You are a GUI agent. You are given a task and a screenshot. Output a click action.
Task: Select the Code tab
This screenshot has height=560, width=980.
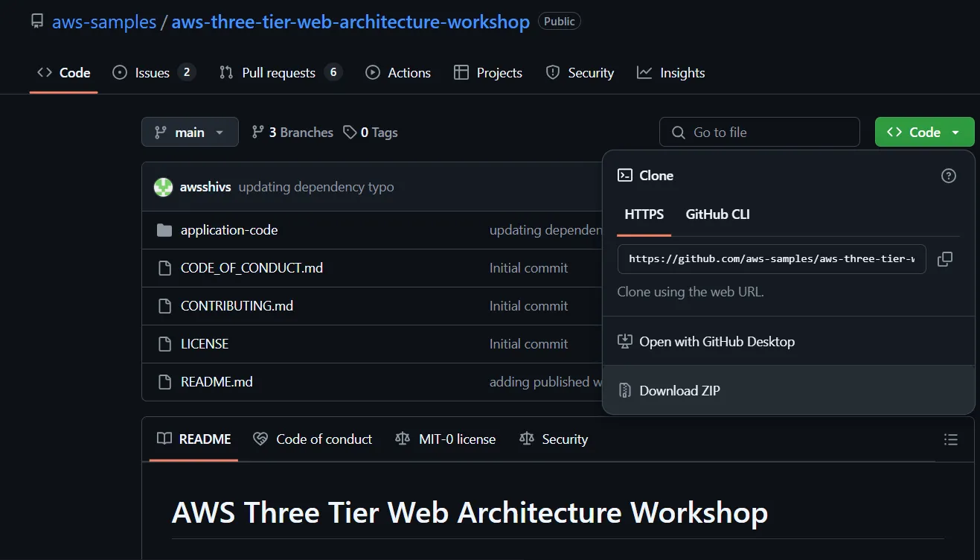point(64,73)
